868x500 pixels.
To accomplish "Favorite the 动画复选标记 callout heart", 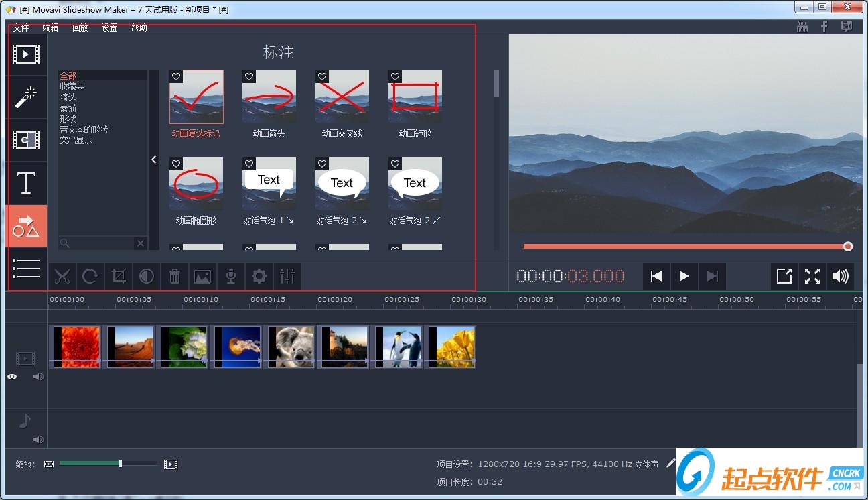I will 176,77.
